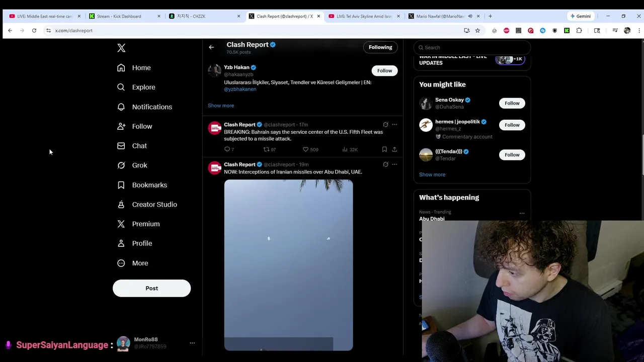The image size is (644, 362).
Task: Toggle the Following button for Clash Report
Action: 380,47
